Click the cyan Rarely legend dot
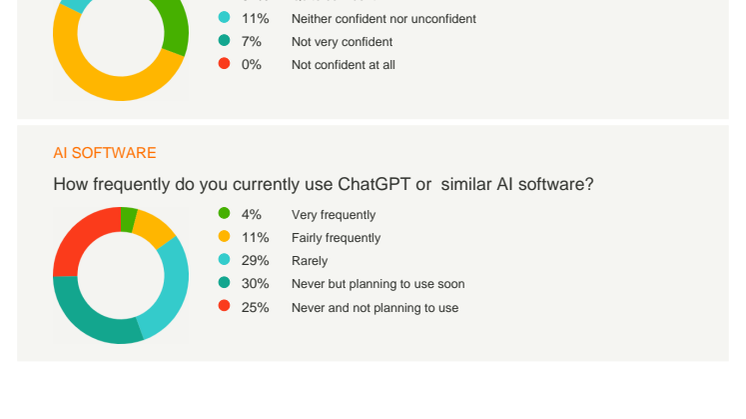Viewport: 746px width, 419px height. pyautogui.click(x=224, y=259)
